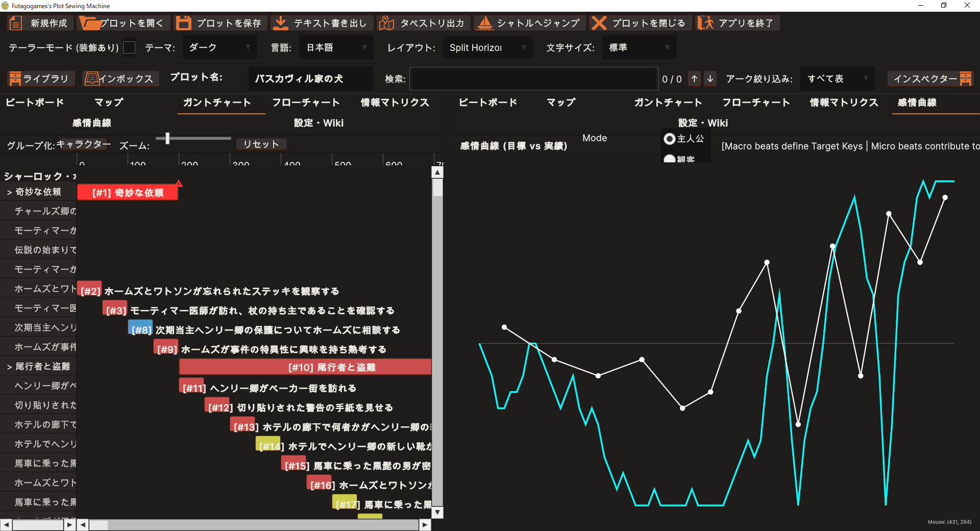Click the 検索 search input field
Image resolution: width=980 pixels, height=531 pixels.
click(x=533, y=79)
